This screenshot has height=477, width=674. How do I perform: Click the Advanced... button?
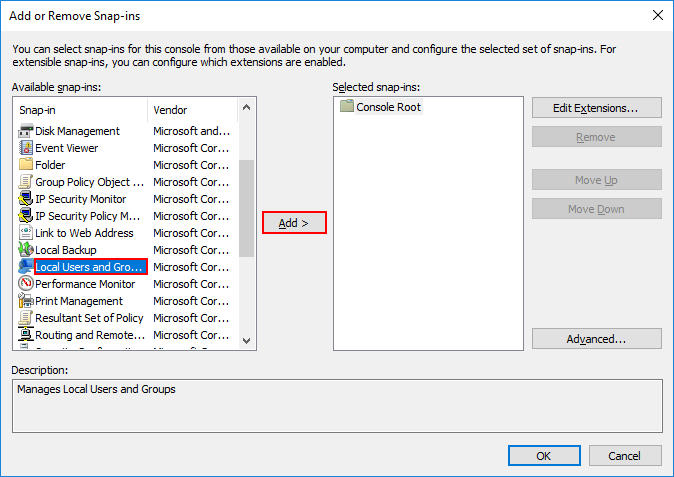coord(596,339)
